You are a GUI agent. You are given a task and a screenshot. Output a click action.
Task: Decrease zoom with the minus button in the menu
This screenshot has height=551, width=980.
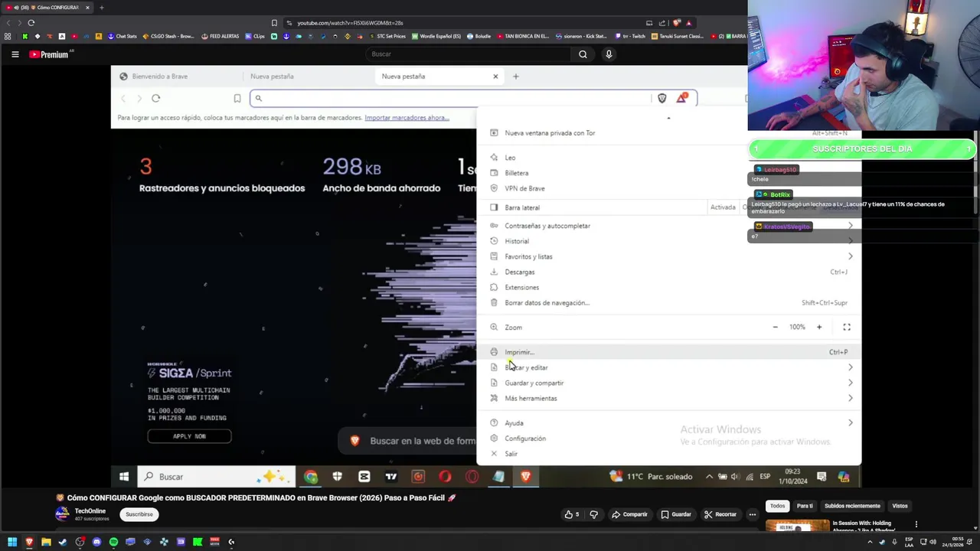coord(775,328)
